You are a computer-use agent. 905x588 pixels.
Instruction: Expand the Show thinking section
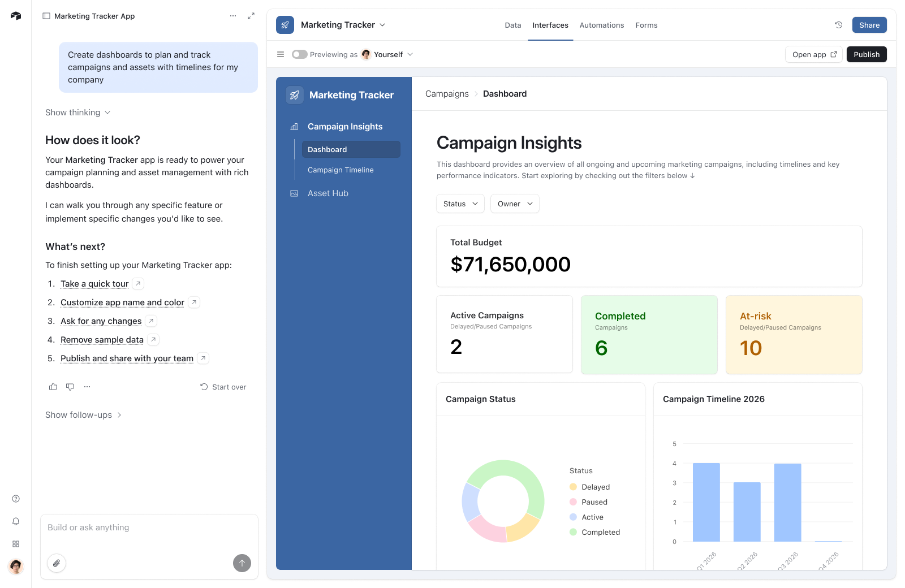click(77, 113)
